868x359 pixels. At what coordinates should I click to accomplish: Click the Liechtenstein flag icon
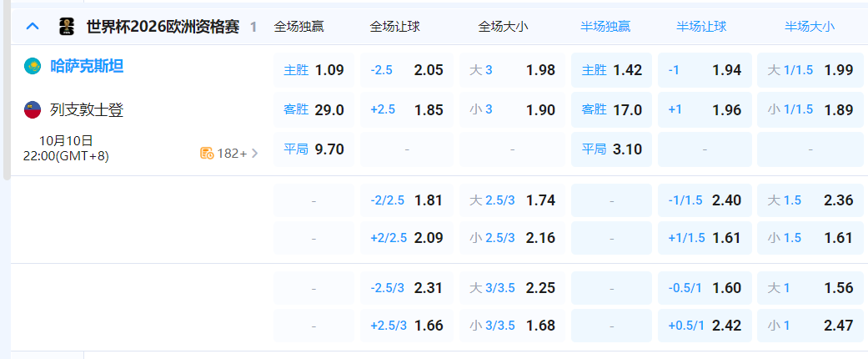pyautogui.click(x=33, y=109)
